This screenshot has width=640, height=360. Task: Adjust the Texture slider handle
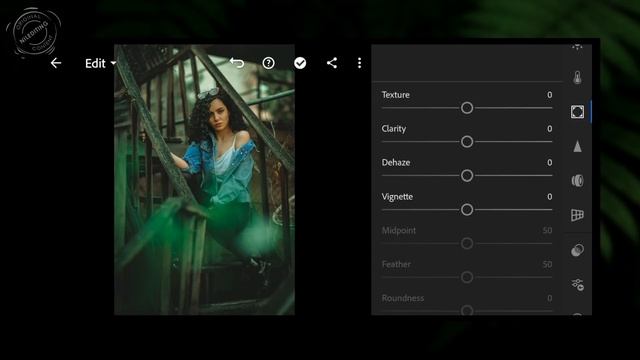coord(467,108)
